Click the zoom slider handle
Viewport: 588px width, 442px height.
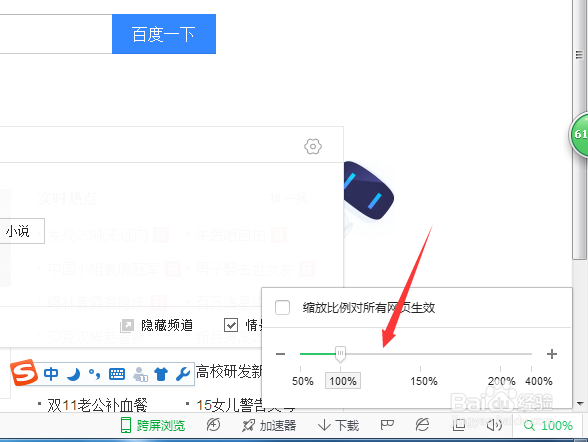(x=340, y=354)
